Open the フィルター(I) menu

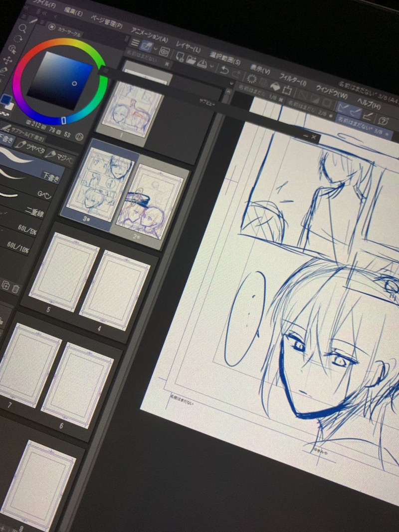(x=293, y=80)
